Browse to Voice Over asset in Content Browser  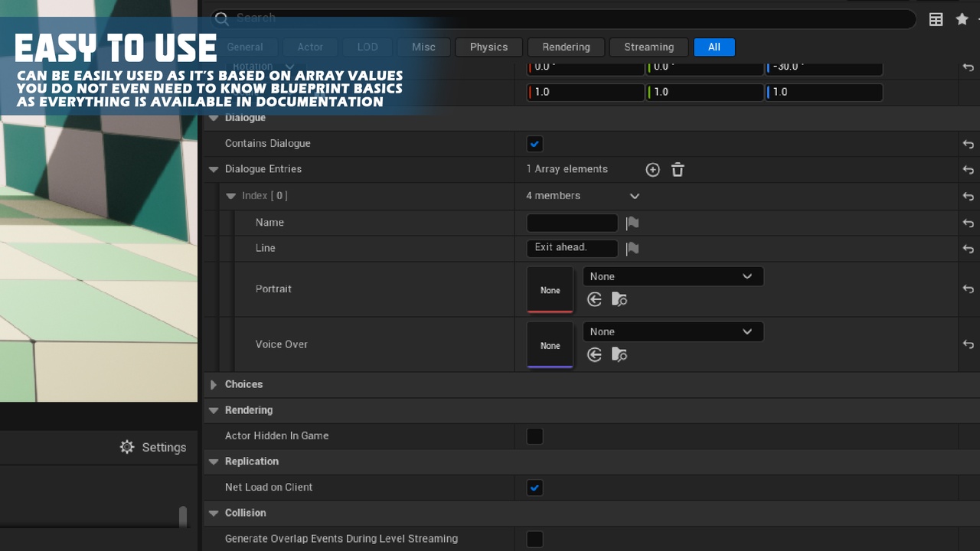point(619,354)
